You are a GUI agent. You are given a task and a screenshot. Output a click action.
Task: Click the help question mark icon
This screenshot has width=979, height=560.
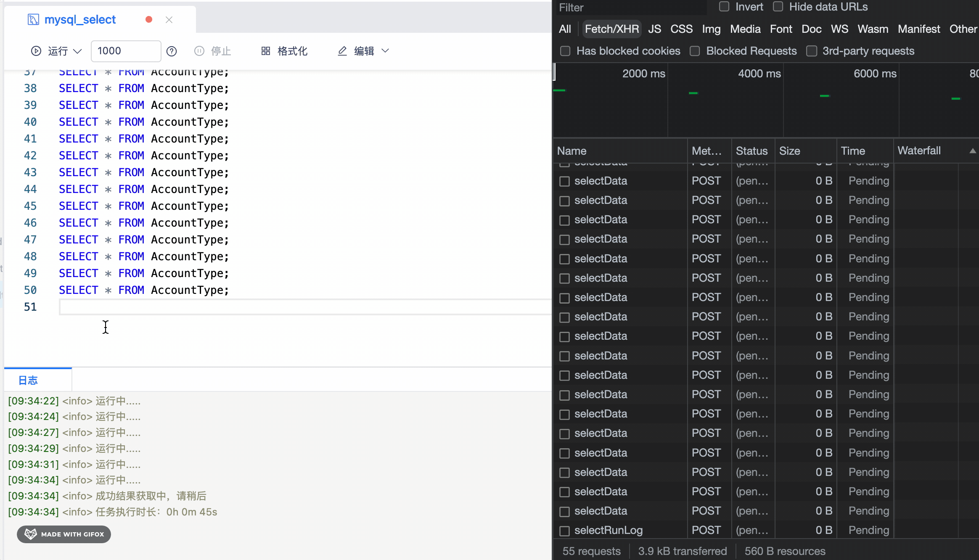172,51
